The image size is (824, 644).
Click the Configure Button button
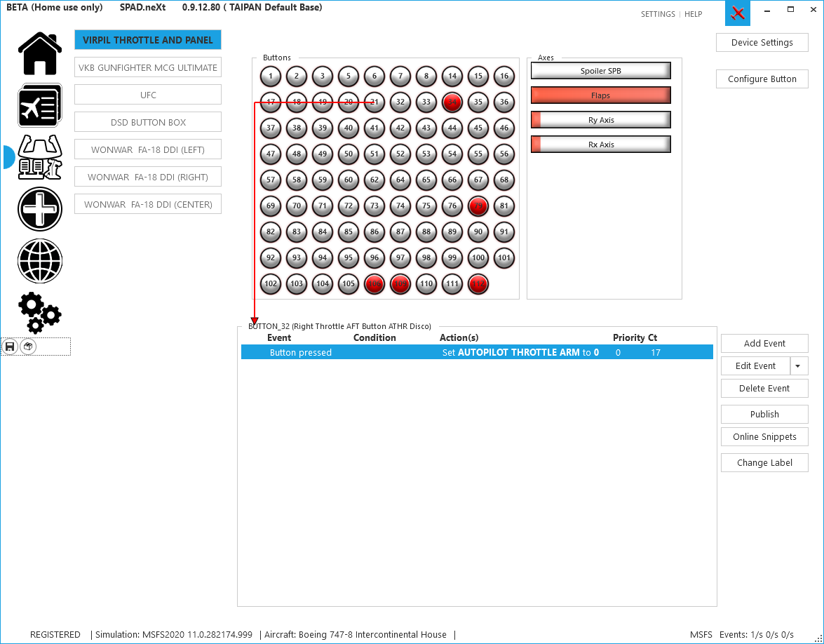pos(762,79)
